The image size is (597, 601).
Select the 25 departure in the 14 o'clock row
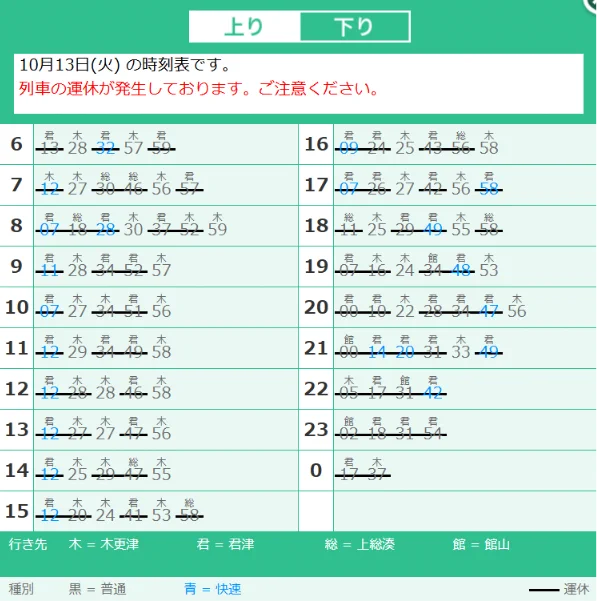77,475
